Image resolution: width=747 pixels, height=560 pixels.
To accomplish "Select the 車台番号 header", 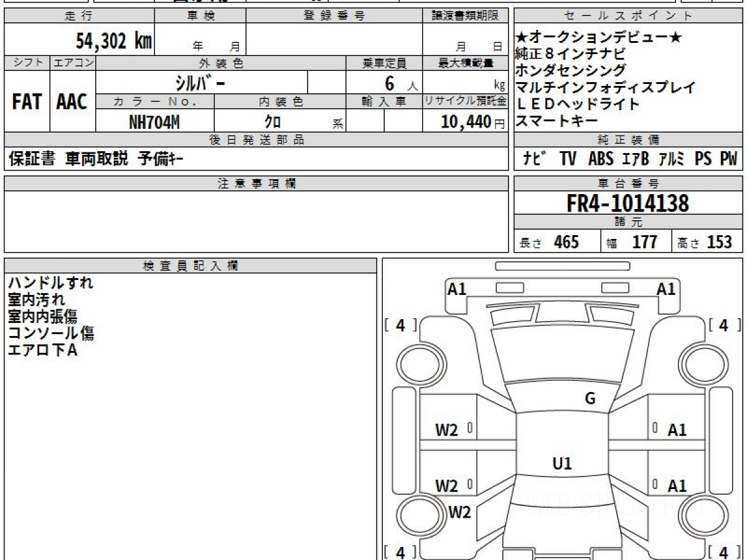I will pyautogui.click(x=629, y=184).
